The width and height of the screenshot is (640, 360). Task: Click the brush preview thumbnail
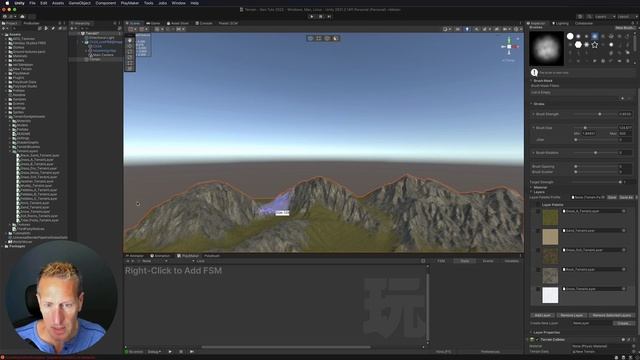tap(547, 48)
